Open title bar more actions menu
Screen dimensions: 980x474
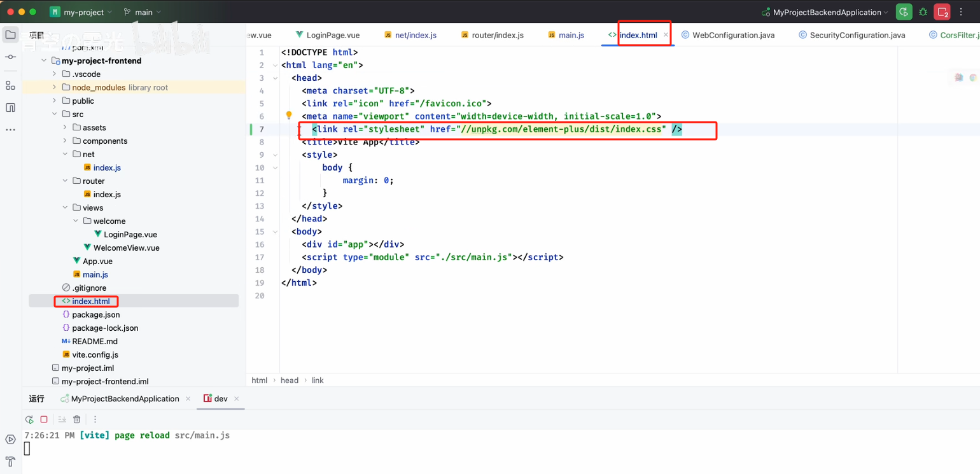(962, 12)
